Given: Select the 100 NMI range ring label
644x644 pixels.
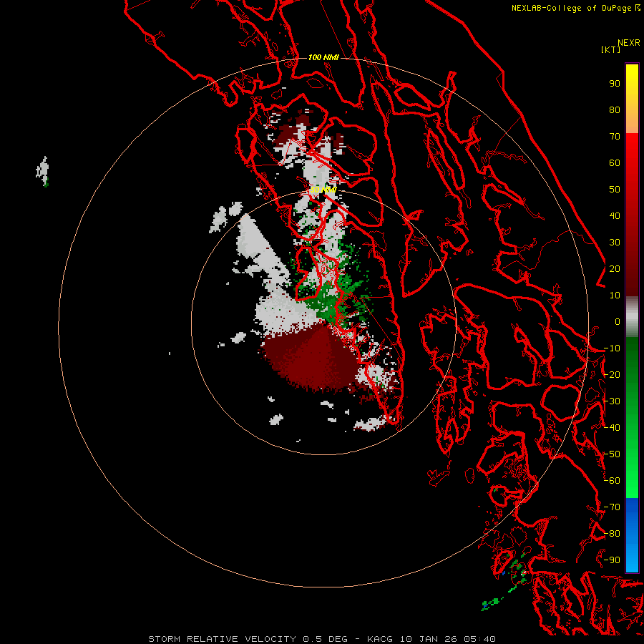Looking at the screenshot, I should (323, 57).
